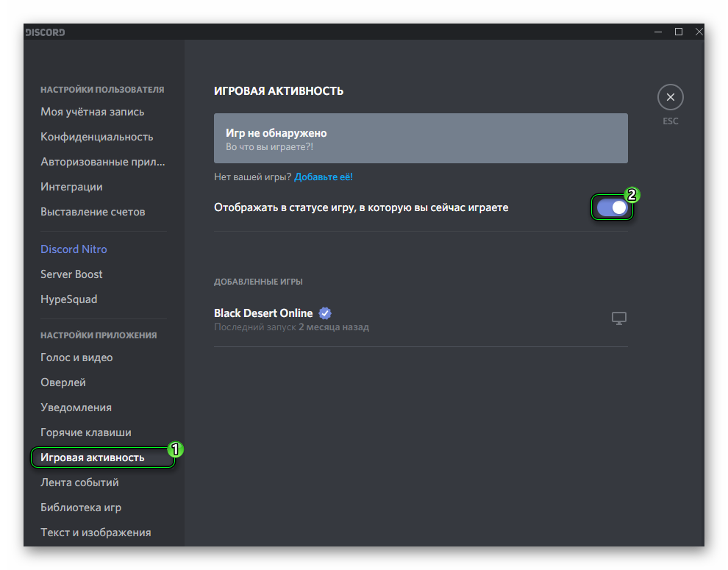Open 'Уведомления' settings
The image size is (728, 570).
click(76, 408)
